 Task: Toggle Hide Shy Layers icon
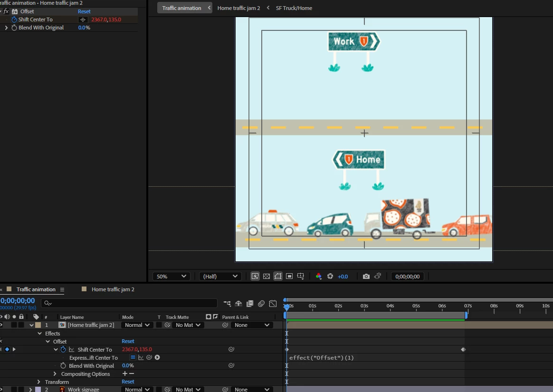(238, 304)
